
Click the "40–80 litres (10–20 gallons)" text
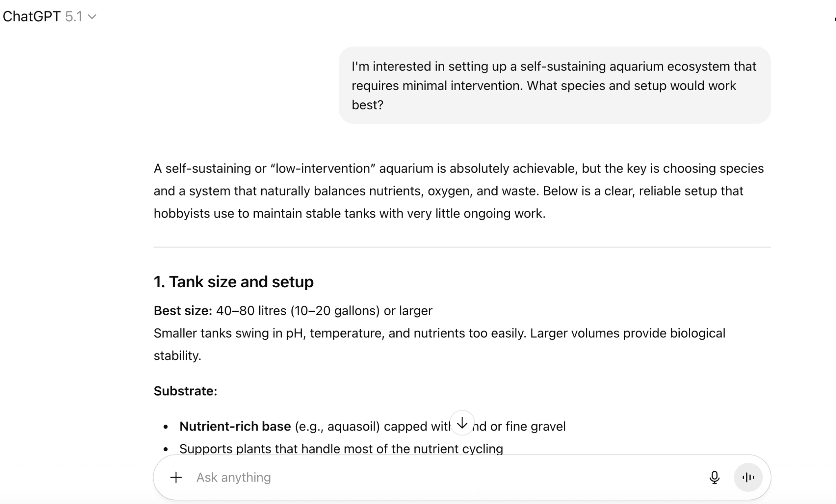click(x=298, y=311)
